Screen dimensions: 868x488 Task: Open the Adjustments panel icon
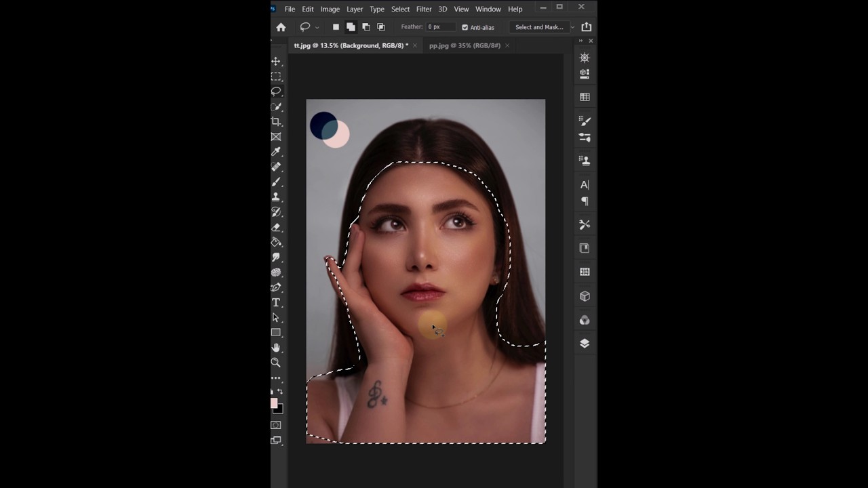click(585, 272)
